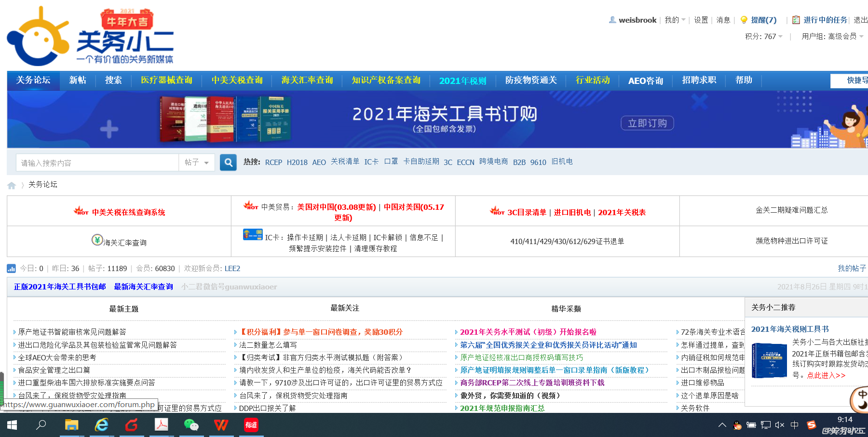Click the QQ penguin tray icon
Viewport: 868px width, 437px height.
737,425
